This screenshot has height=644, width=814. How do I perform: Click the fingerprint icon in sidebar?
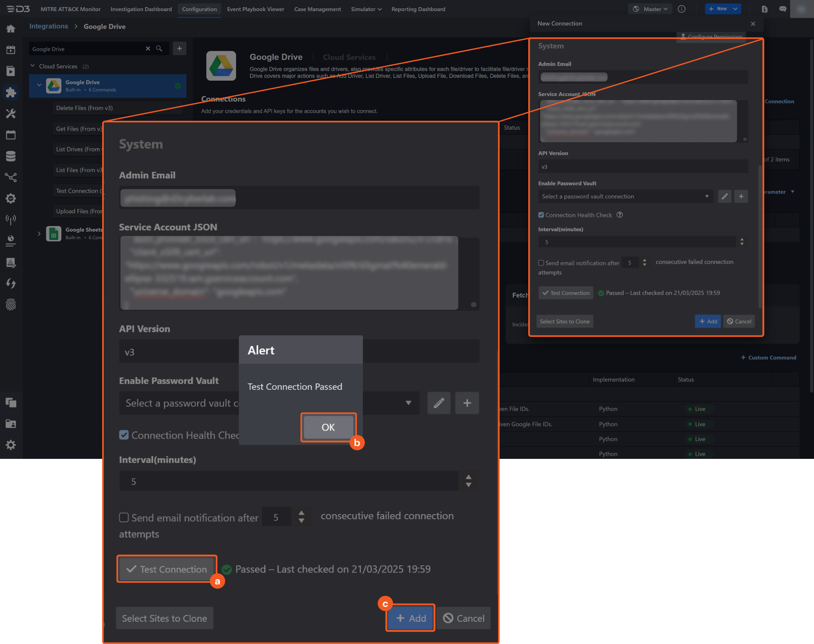click(x=11, y=305)
